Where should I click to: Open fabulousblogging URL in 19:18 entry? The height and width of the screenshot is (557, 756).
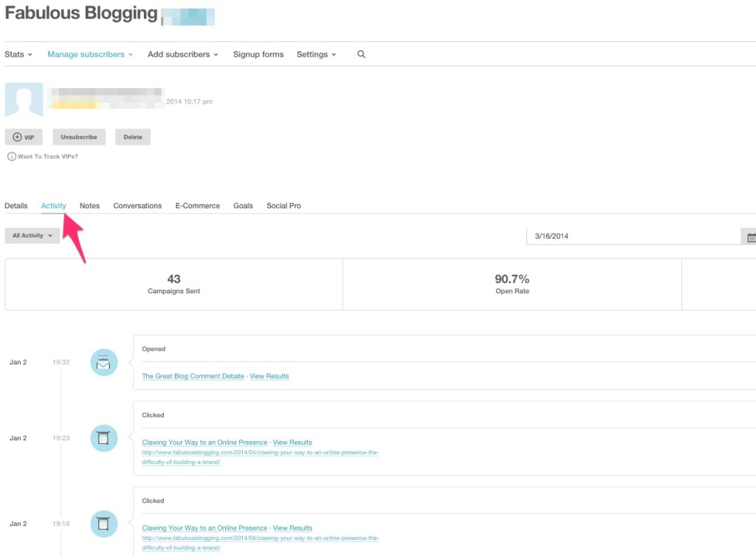pos(261,543)
